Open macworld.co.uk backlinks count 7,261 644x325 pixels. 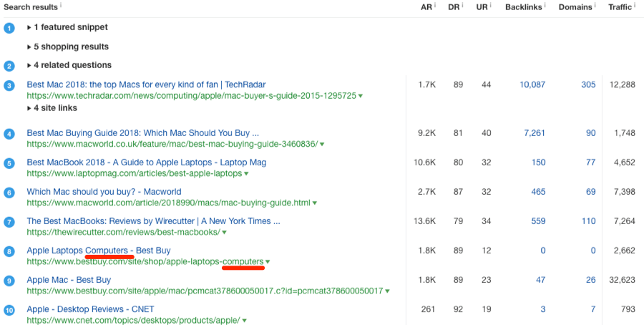point(535,133)
